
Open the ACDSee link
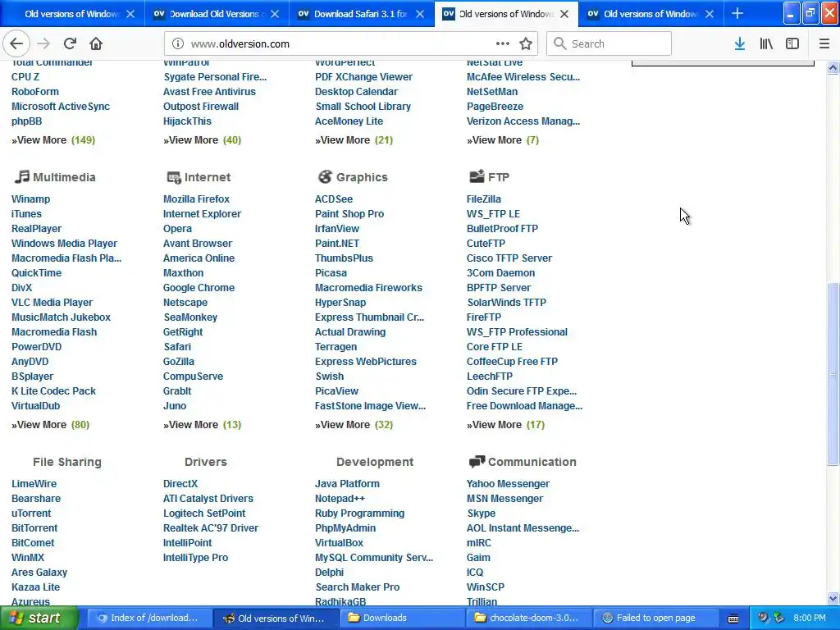click(334, 199)
